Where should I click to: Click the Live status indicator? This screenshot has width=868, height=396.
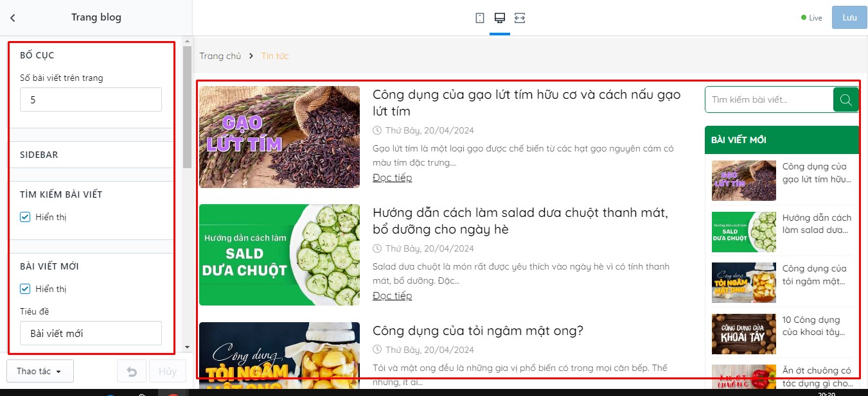click(811, 18)
